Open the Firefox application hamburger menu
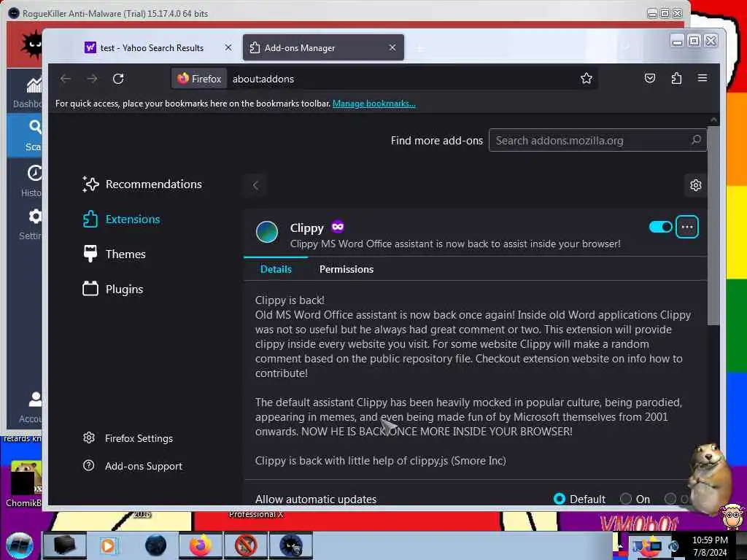This screenshot has width=747, height=560. tap(703, 78)
